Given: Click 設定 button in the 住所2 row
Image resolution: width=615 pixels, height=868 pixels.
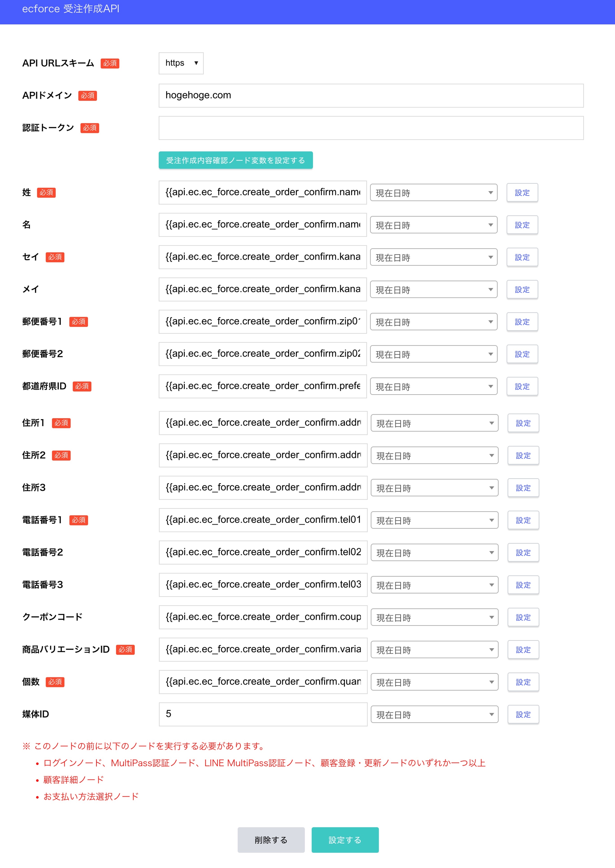Looking at the screenshot, I should pyautogui.click(x=523, y=455).
